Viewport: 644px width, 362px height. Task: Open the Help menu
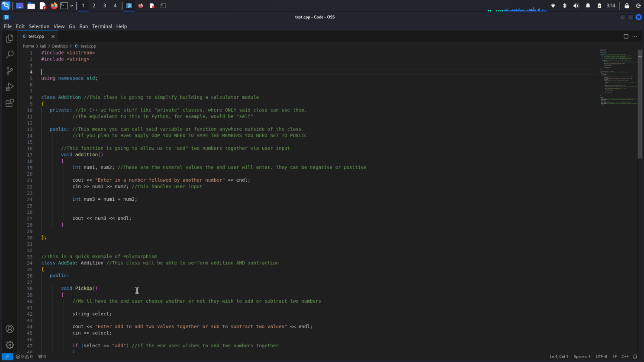[x=122, y=26]
